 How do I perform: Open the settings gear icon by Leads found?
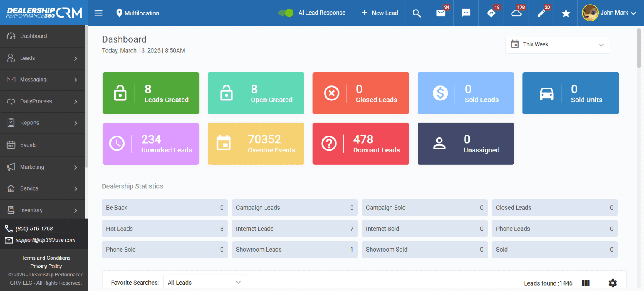point(613,283)
